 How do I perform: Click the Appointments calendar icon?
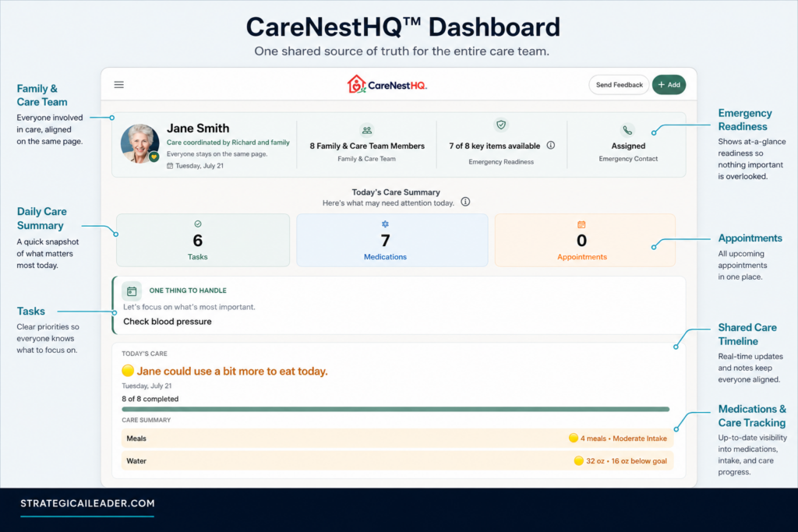pos(581,224)
